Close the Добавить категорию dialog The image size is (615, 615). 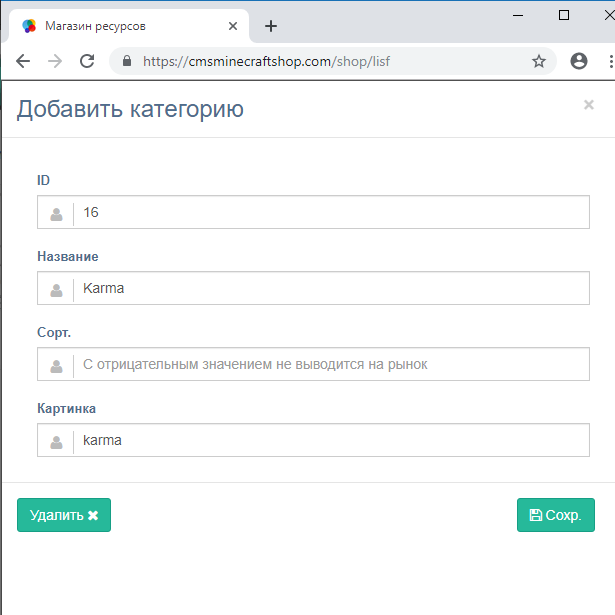[x=589, y=105]
